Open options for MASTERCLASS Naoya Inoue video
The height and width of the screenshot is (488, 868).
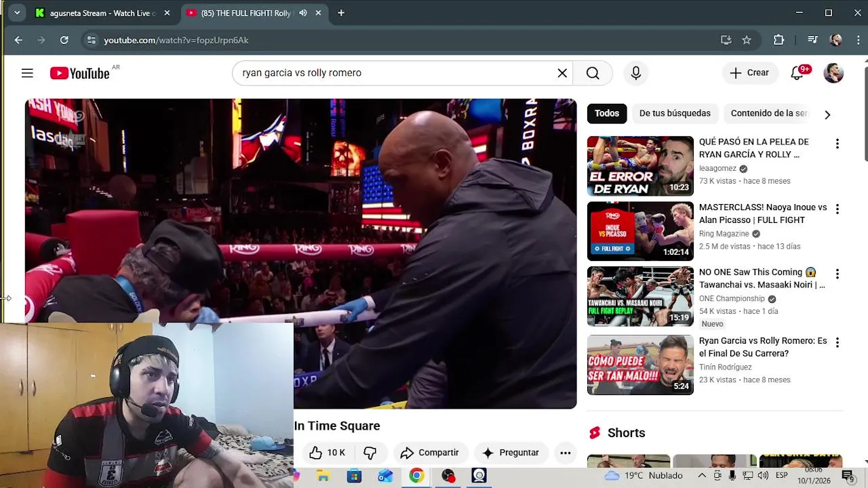pyautogui.click(x=837, y=209)
